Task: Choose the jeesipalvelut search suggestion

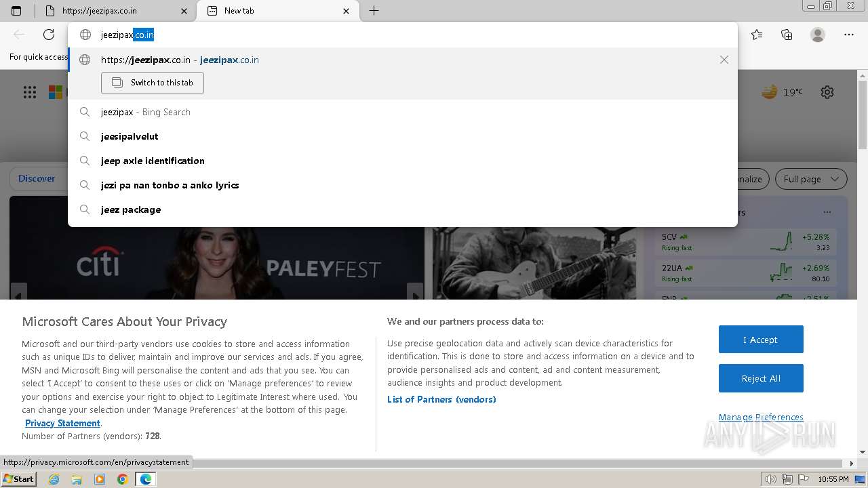Action: [x=403, y=136]
